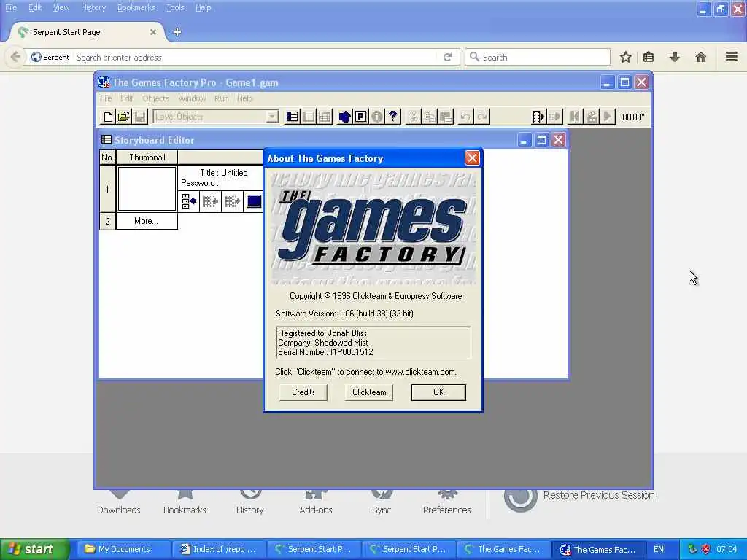Click the Undo arrow icon
Image resolution: width=747 pixels, height=560 pixels.
click(465, 117)
